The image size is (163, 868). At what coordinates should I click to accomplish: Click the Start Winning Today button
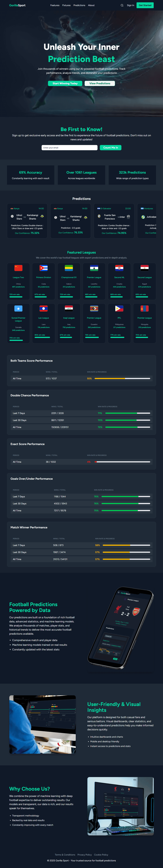65,83
